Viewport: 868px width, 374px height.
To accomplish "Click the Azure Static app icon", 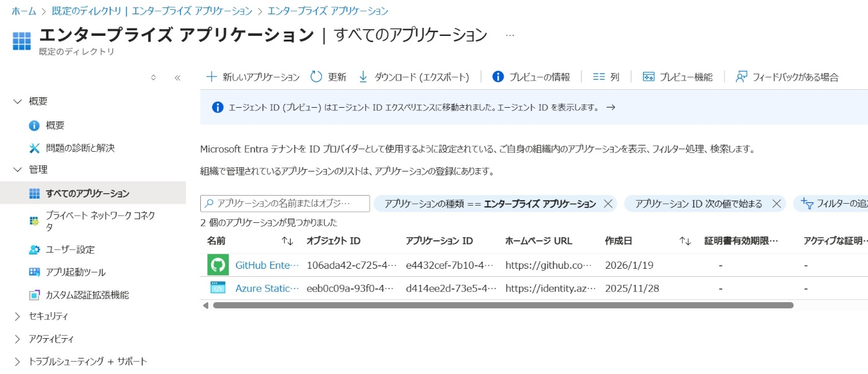I will 218,288.
